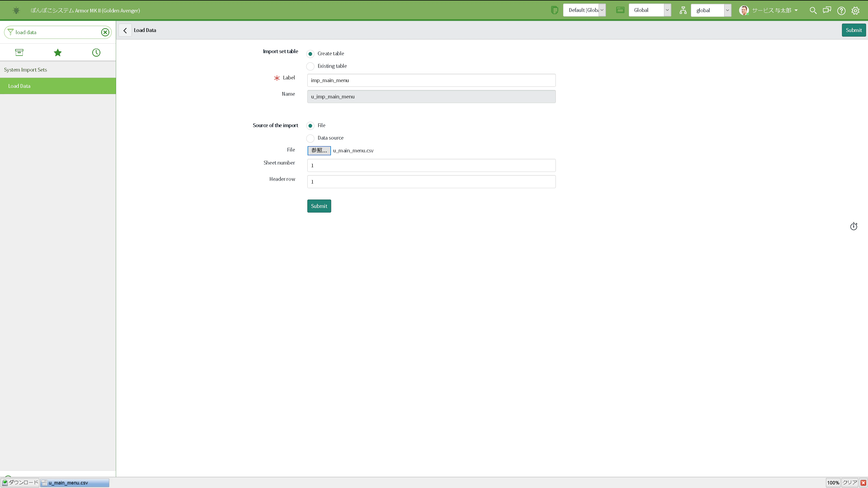Show history clock tab in navigator
This screenshot has width=868, height=488.
point(96,53)
